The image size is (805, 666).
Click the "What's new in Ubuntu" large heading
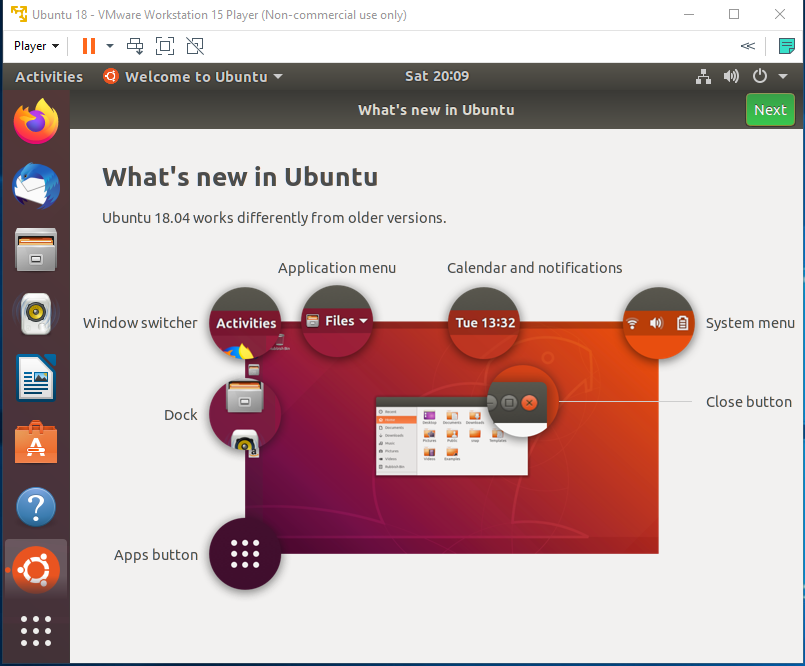pos(240,177)
